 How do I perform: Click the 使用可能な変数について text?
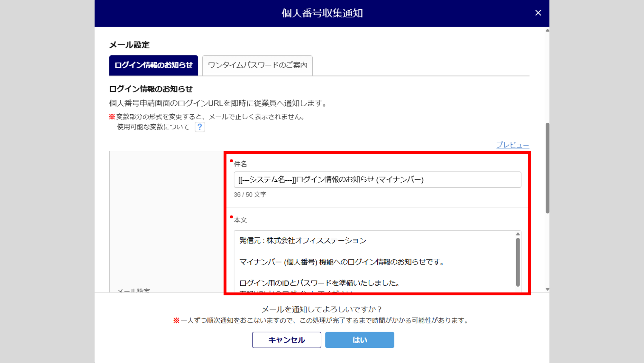[153, 127]
